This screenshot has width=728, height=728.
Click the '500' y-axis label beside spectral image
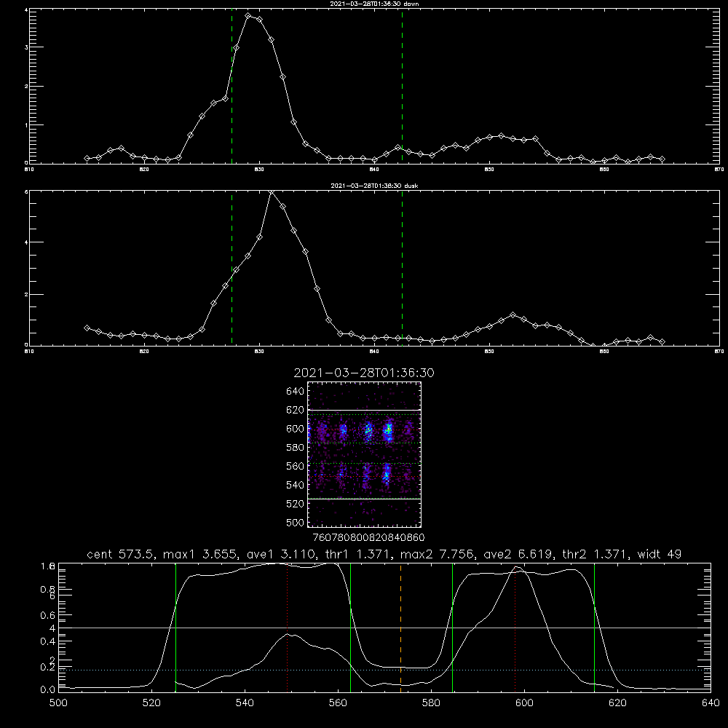(x=295, y=522)
